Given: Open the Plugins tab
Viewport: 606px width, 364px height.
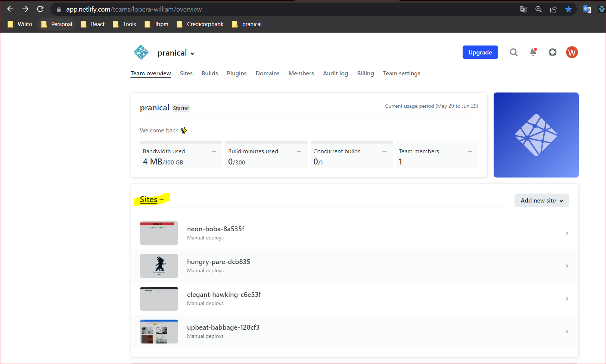Looking at the screenshot, I should pyautogui.click(x=237, y=73).
